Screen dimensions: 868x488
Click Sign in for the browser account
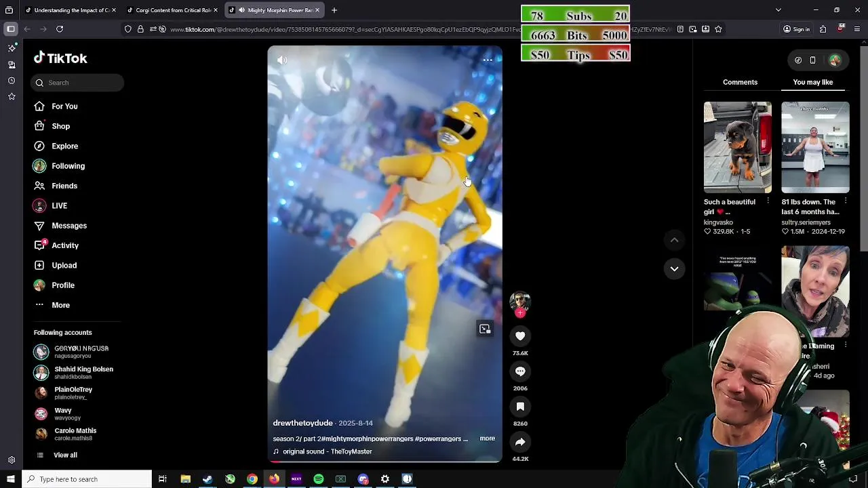click(796, 29)
